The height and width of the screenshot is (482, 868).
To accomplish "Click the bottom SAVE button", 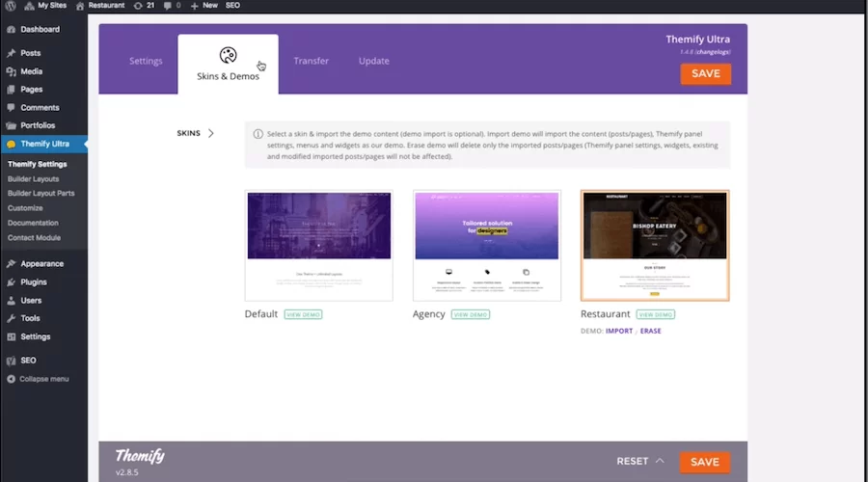I will click(705, 462).
